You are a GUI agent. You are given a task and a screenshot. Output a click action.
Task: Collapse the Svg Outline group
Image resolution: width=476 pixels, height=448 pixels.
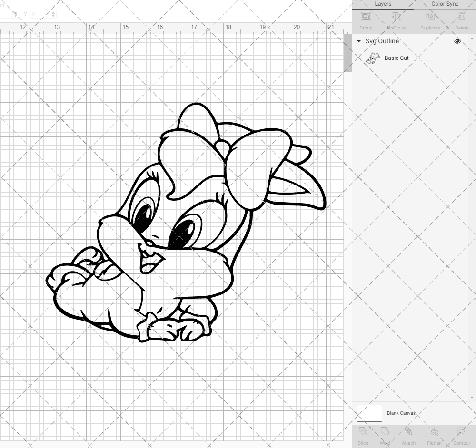[359, 41]
